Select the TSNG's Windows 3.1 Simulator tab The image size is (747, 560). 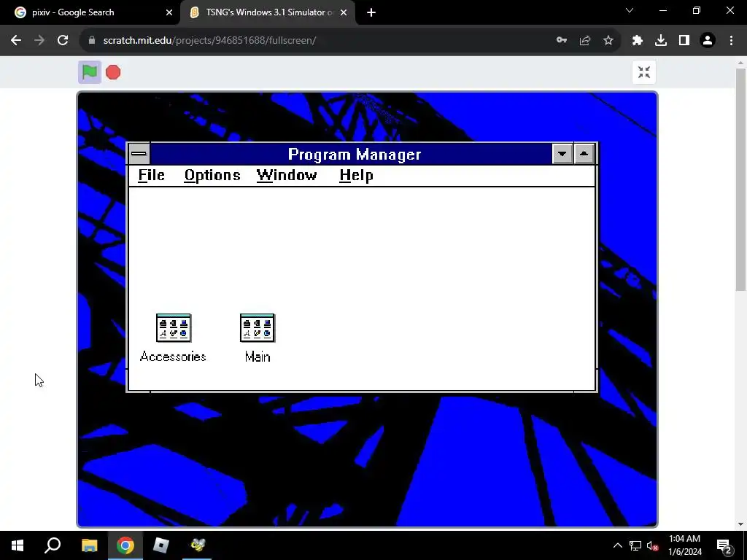267,12
